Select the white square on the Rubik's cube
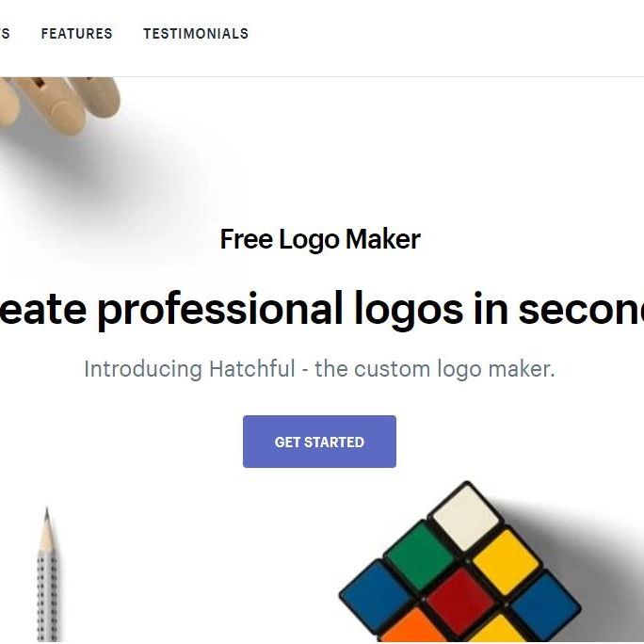The image size is (644, 644). click(466, 518)
